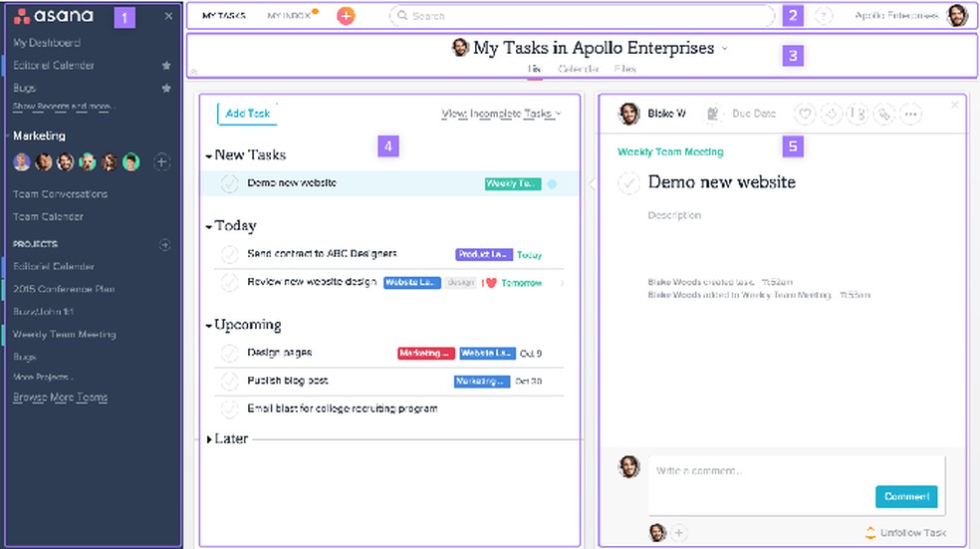
Task: Open Apollo Enterprises workspace menu
Action: coord(896,16)
